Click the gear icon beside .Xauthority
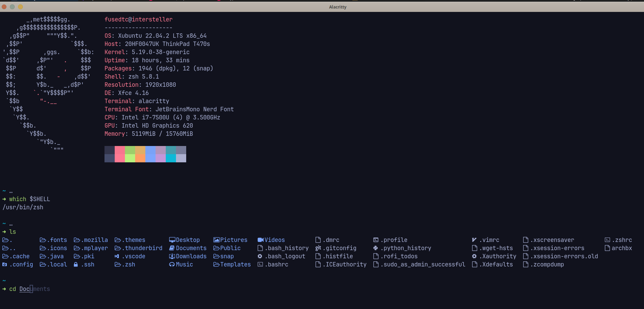Screen dimensions: 644x309 click(x=474, y=256)
